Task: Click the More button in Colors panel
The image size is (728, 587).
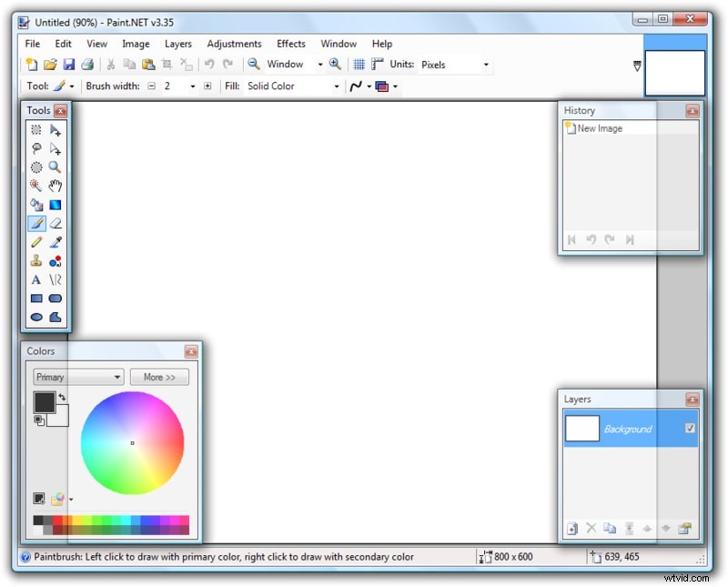Action: pyautogui.click(x=159, y=376)
